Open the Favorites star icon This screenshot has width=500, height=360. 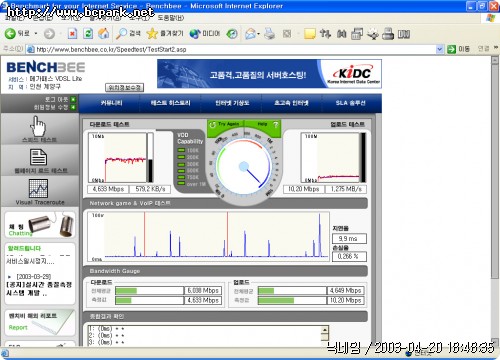(x=152, y=33)
